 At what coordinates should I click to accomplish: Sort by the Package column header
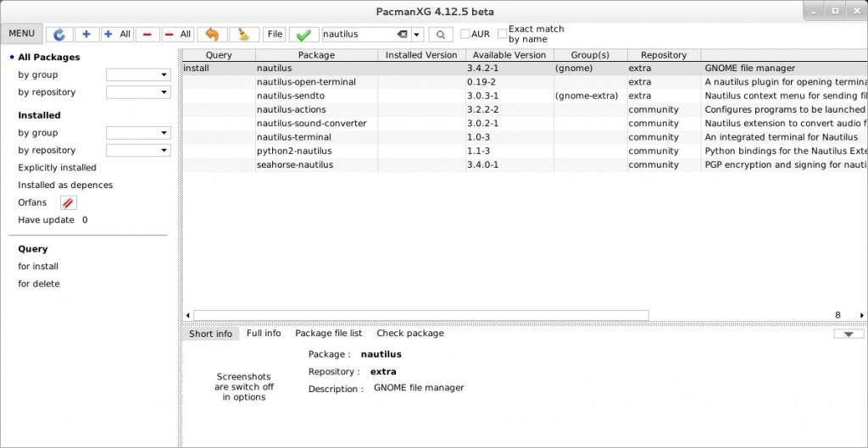click(x=317, y=55)
